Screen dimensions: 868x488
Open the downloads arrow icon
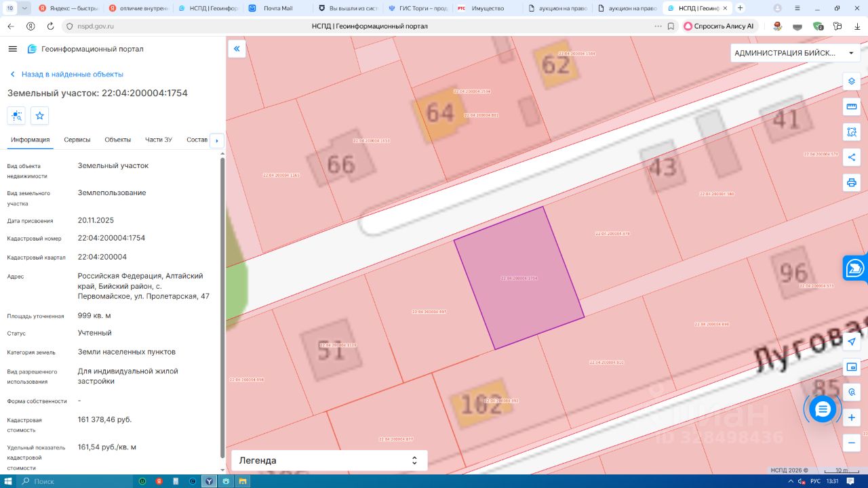856,26
